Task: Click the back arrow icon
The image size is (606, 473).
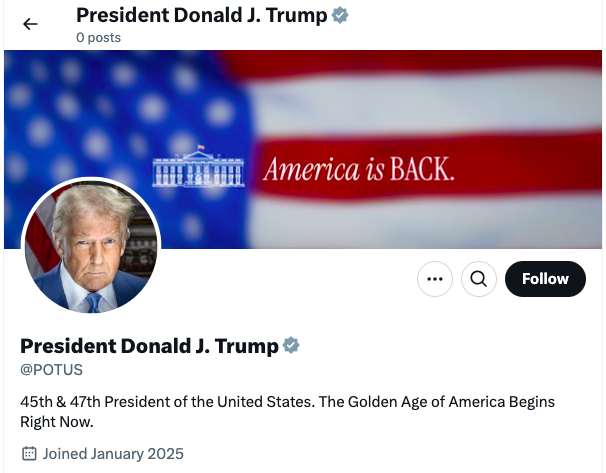Action: (x=30, y=24)
